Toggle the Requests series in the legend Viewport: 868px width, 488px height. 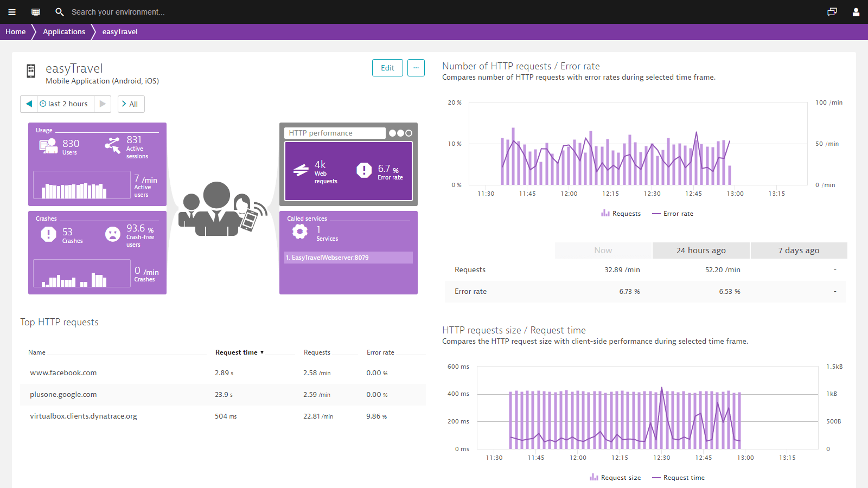point(621,213)
